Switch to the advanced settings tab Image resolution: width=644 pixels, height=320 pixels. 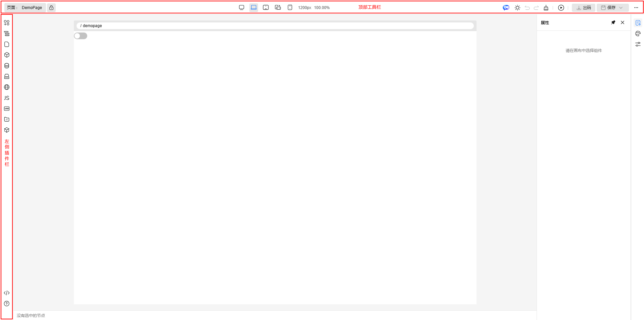(x=638, y=44)
